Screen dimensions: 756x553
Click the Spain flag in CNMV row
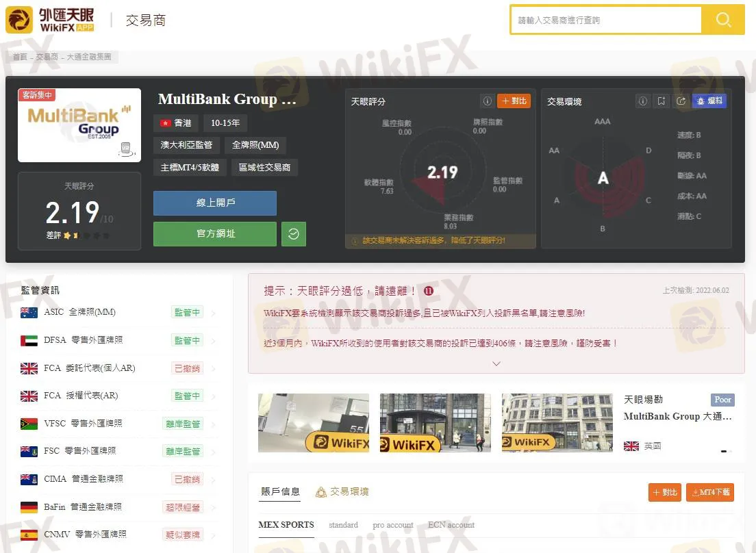(x=29, y=535)
